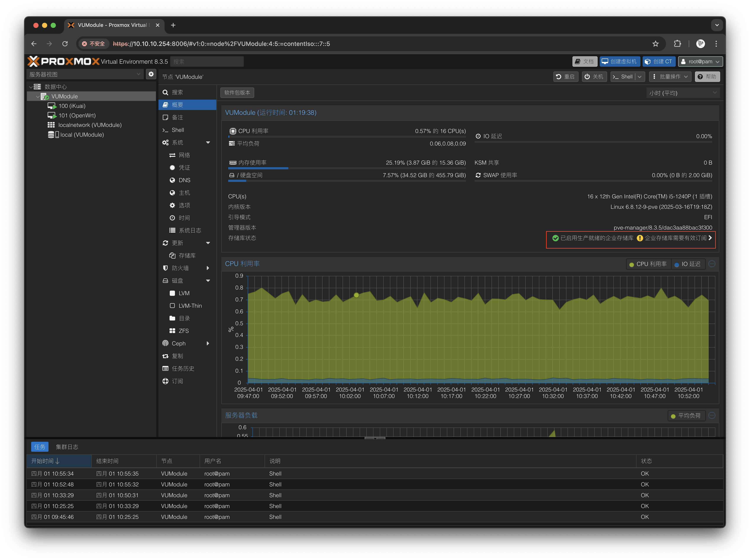Open the 凭证 certificates item
Viewport: 750px width, 560px height.
click(x=184, y=167)
